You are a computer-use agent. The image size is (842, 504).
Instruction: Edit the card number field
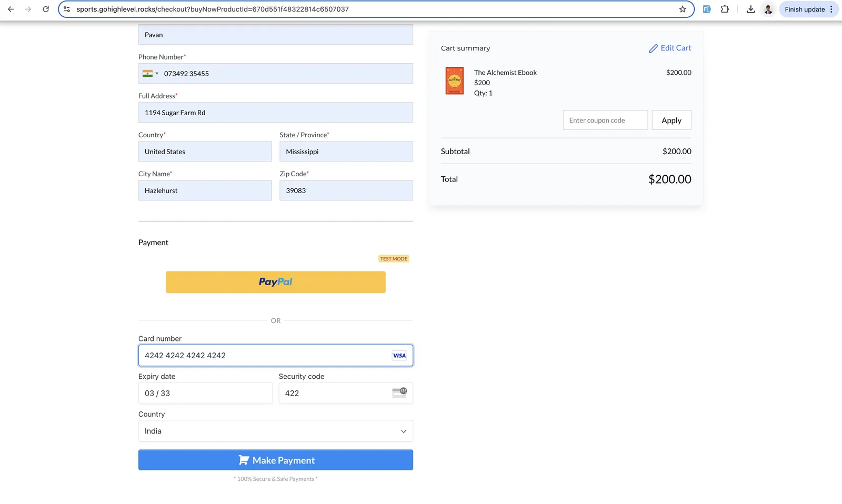pyautogui.click(x=276, y=356)
